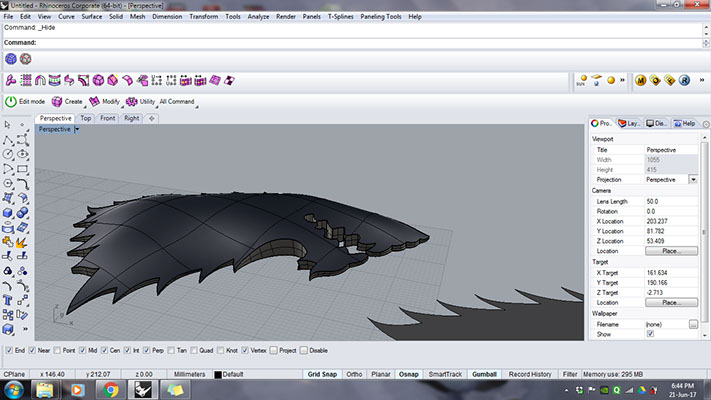Click the pink polyhedron paneling icon
The image size is (711, 400).
point(98,81)
